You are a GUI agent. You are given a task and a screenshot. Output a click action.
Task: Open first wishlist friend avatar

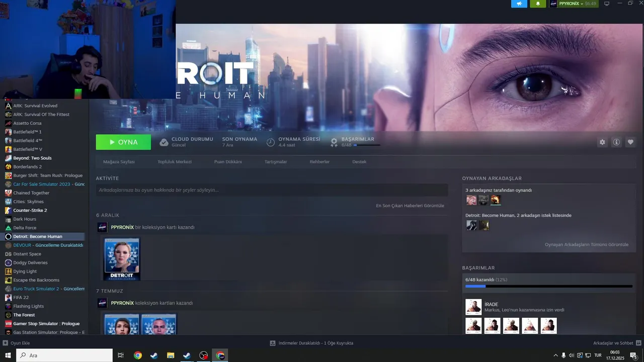[x=471, y=225]
